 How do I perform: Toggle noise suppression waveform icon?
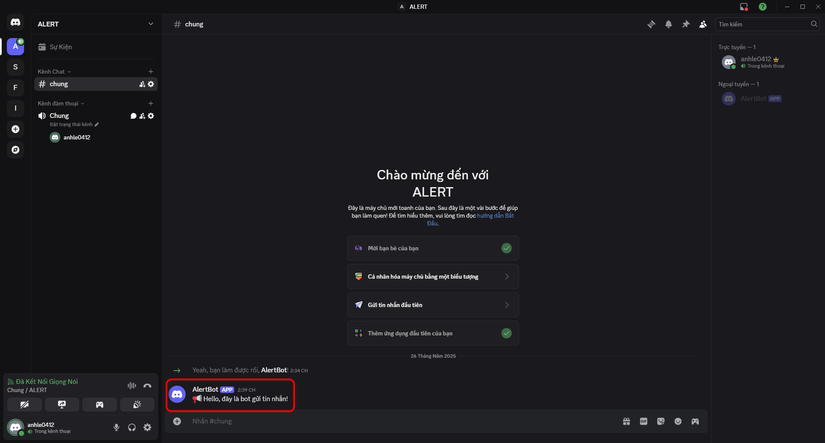tap(132, 386)
